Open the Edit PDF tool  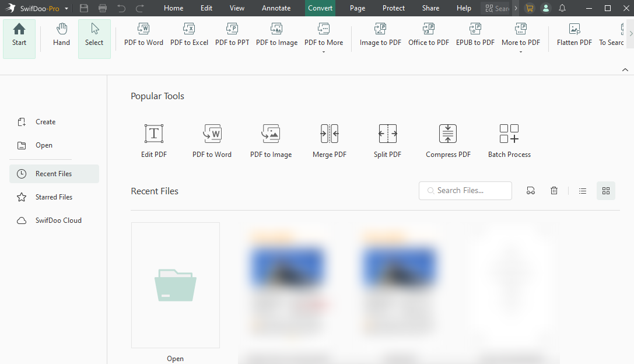point(153,140)
